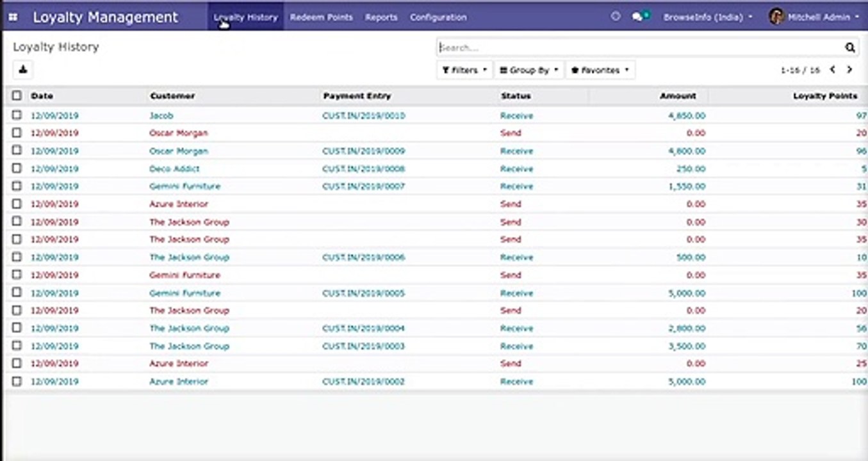868x461 pixels.
Task: Check the Deco Addict row checkbox
Action: click(x=17, y=168)
